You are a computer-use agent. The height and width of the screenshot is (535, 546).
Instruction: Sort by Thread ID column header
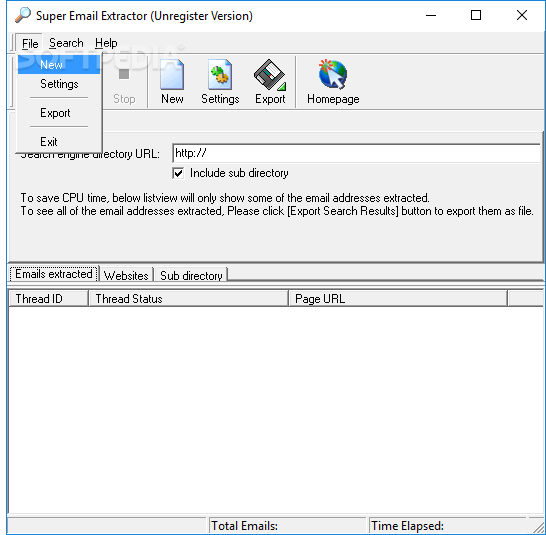[x=49, y=299]
